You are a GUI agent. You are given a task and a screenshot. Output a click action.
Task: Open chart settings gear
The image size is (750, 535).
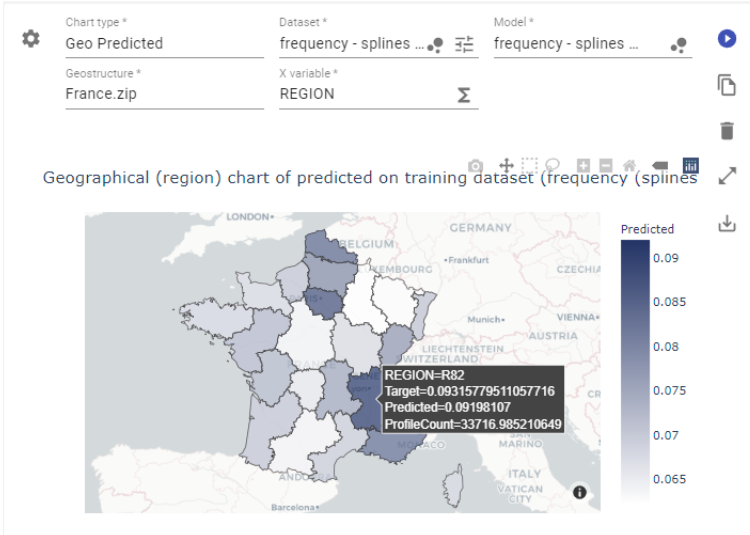[x=31, y=38]
